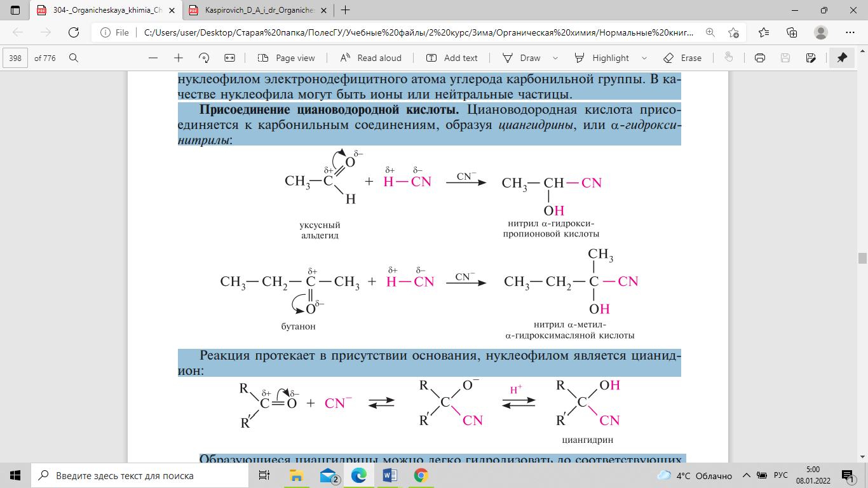Switch the РУС input language

780,475
